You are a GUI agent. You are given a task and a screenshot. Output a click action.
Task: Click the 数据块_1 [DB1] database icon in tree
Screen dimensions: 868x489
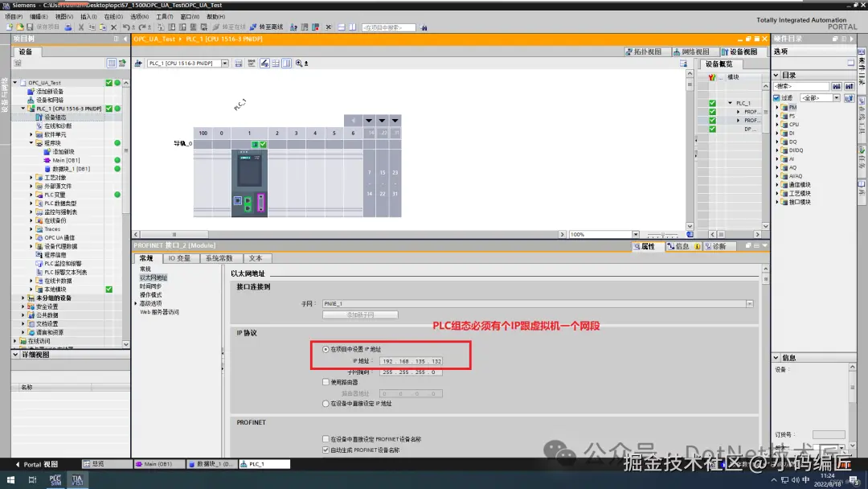pyautogui.click(x=47, y=169)
